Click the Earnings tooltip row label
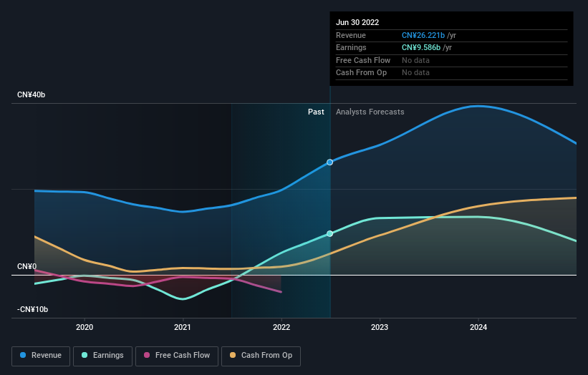 (351, 47)
